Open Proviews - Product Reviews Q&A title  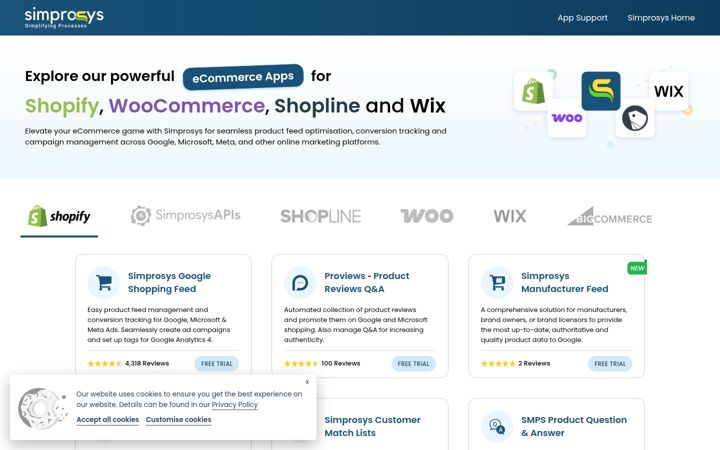(x=366, y=282)
